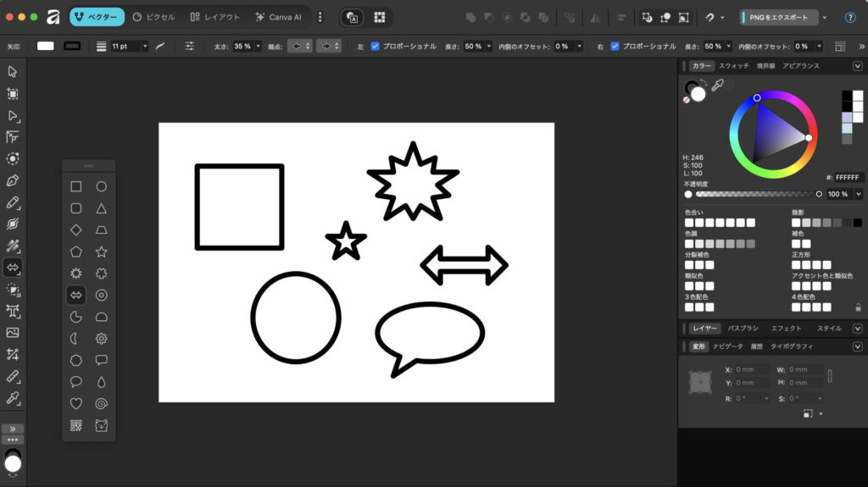Select the QR code shape tool
Image resolution: width=868 pixels, height=487 pixels.
tap(76, 425)
